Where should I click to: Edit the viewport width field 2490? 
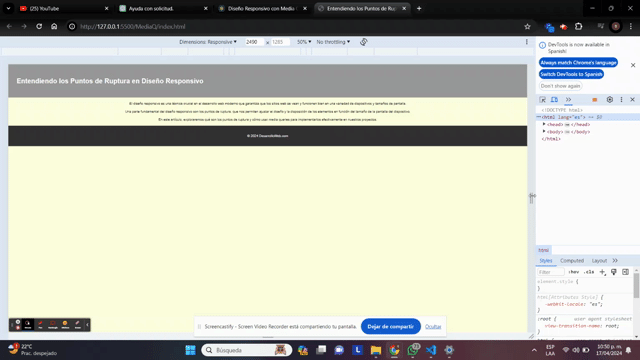click(x=253, y=42)
